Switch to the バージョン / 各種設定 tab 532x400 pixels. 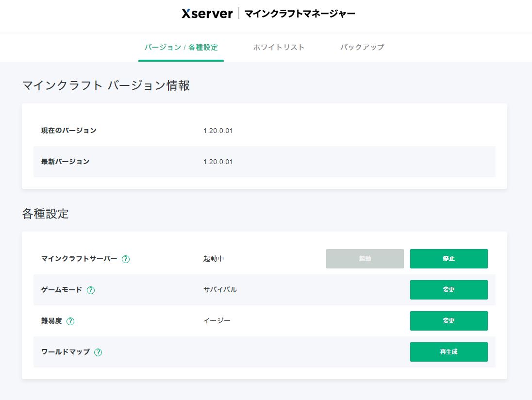pyautogui.click(x=181, y=48)
